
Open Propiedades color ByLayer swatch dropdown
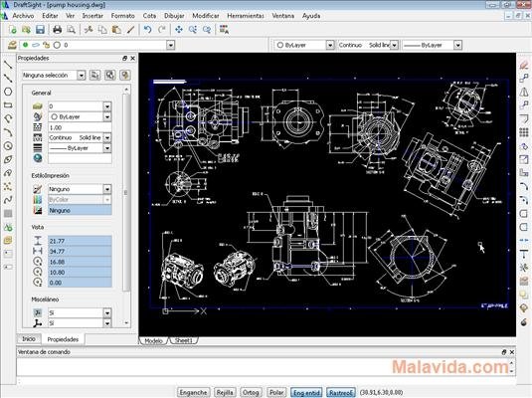107,116
